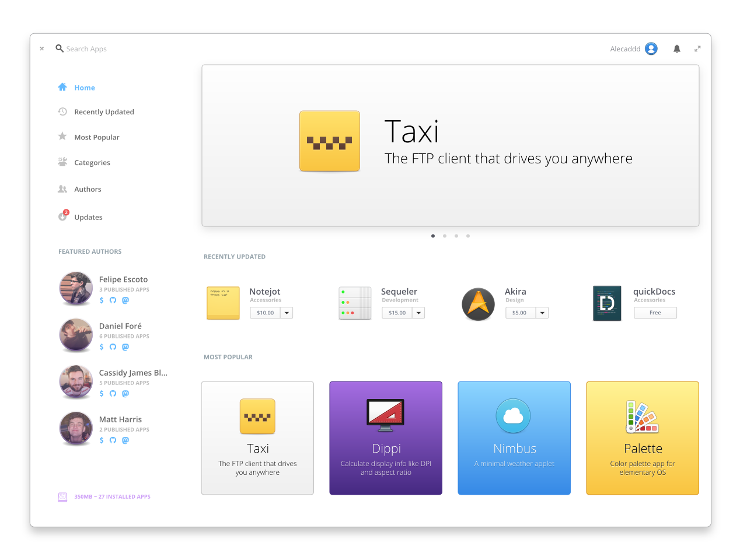This screenshot has height=560, width=747.
Task: Click Matt Harris's dollar donation icon
Action: [102, 440]
